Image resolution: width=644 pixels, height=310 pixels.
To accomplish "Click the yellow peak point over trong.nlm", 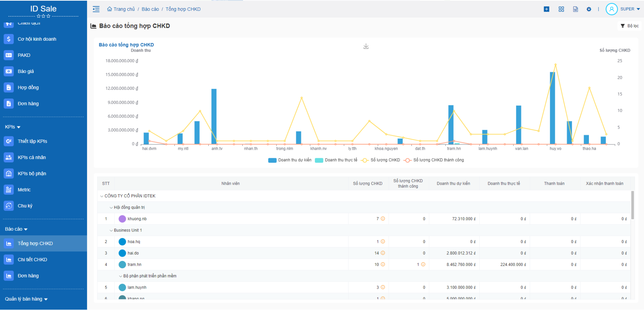I will (x=301, y=98).
